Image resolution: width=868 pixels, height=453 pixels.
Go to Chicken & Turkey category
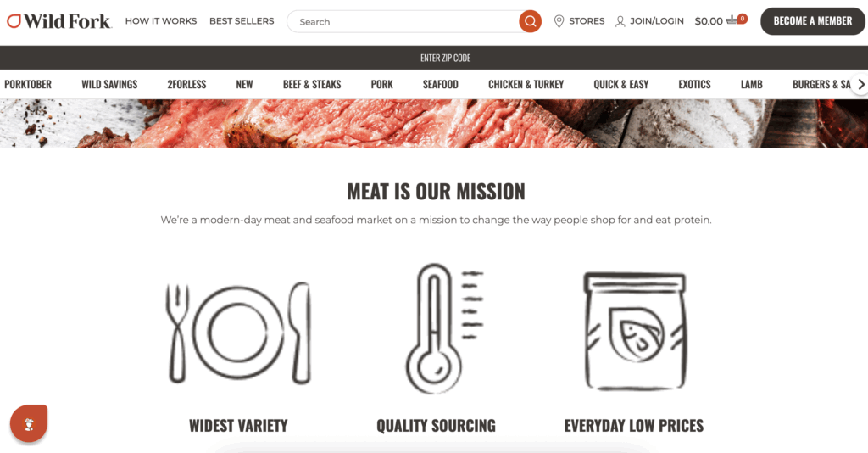(x=526, y=84)
